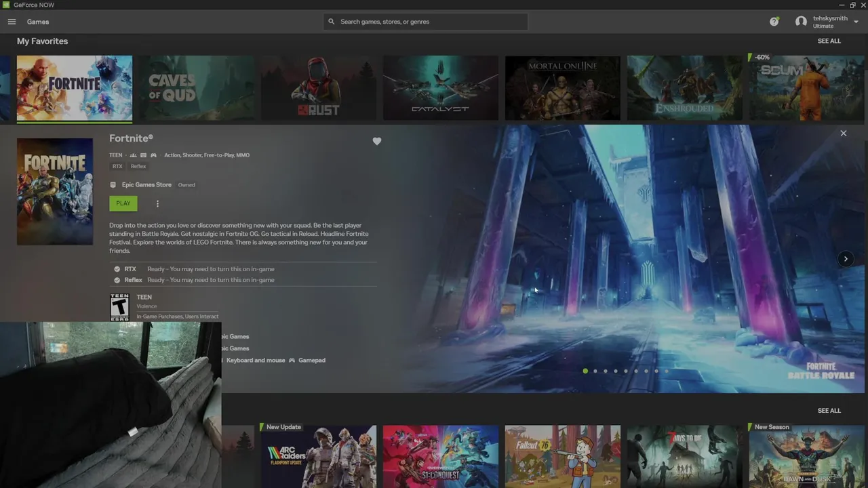Click the gamepad icon beside genre list
Viewport: 868px width, 488px height.
click(x=153, y=155)
